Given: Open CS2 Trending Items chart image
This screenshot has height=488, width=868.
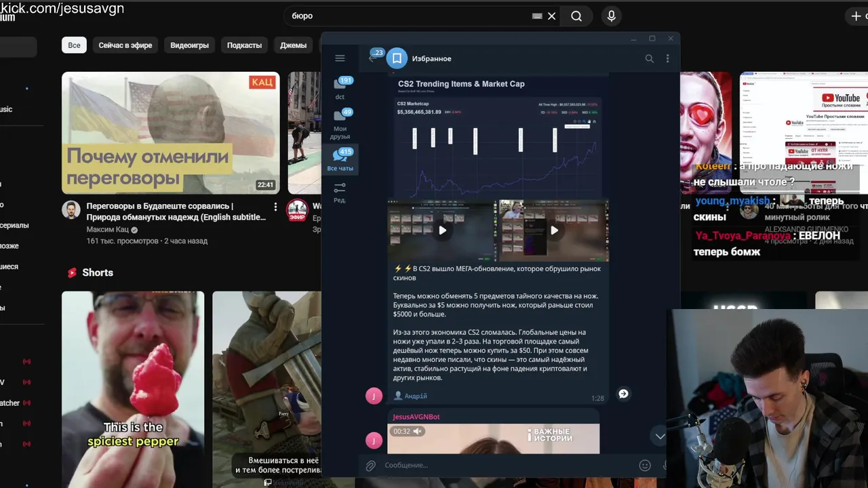Looking at the screenshot, I should click(x=498, y=136).
